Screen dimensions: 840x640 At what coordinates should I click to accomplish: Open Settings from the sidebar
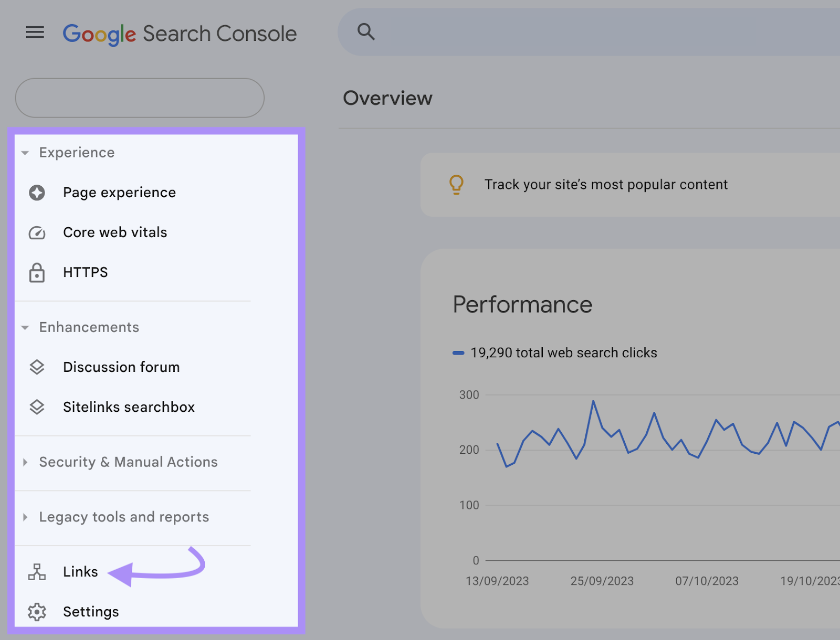coord(91,612)
